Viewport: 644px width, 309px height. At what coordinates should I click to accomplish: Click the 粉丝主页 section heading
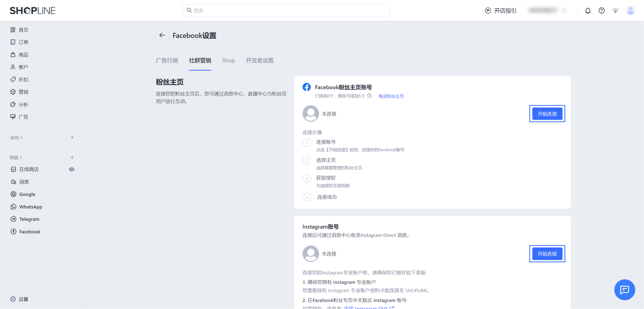pos(170,82)
